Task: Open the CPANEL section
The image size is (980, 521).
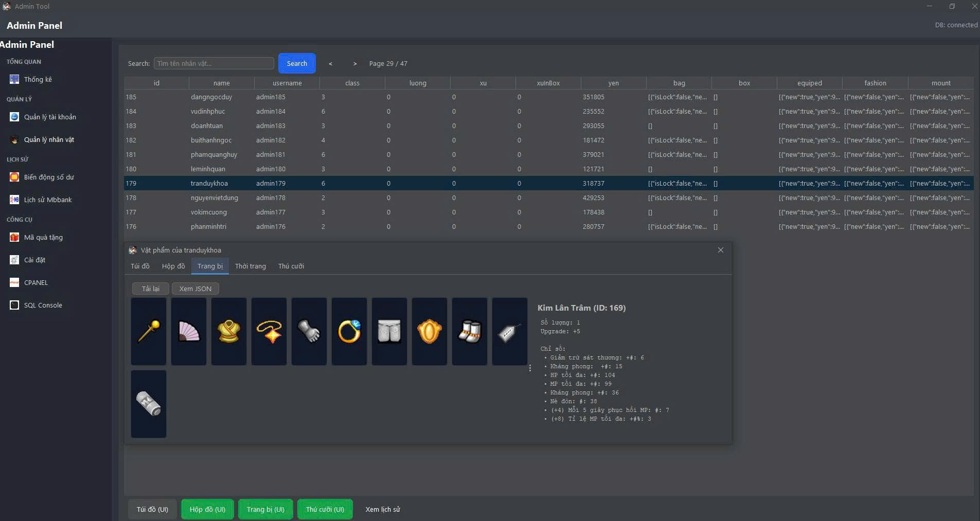Action: click(x=39, y=282)
